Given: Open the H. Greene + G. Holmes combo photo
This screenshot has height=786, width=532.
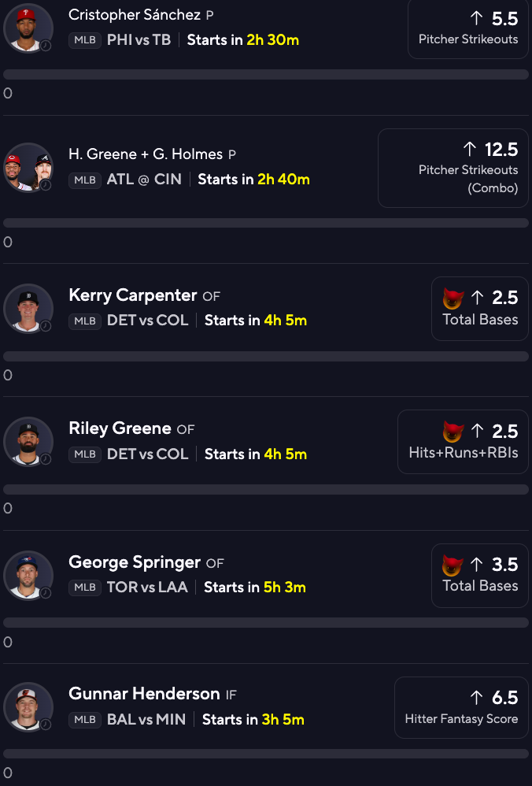Looking at the screenshot, I should pyautogui.click(x=28, y=168).
